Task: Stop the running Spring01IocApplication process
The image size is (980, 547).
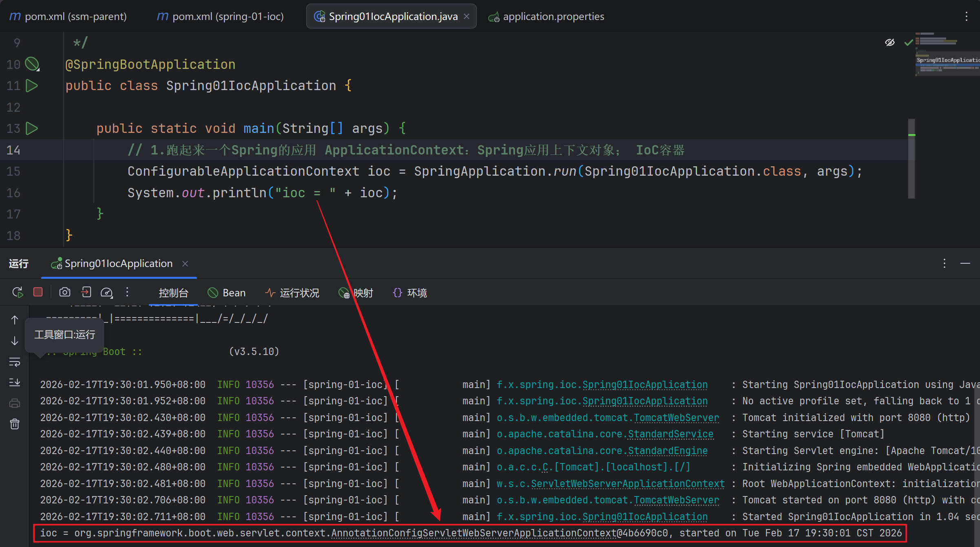Action: click(x=38, y=292)
